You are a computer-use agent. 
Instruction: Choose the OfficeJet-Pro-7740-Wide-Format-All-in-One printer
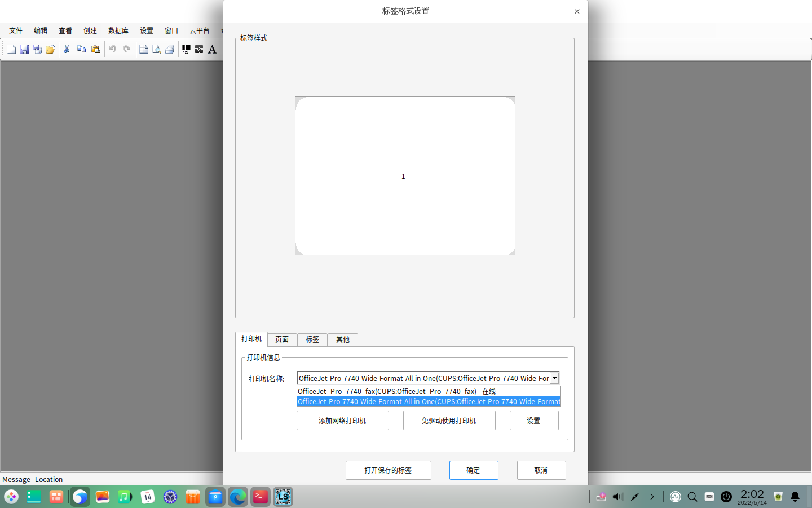(x=427, y=402)
